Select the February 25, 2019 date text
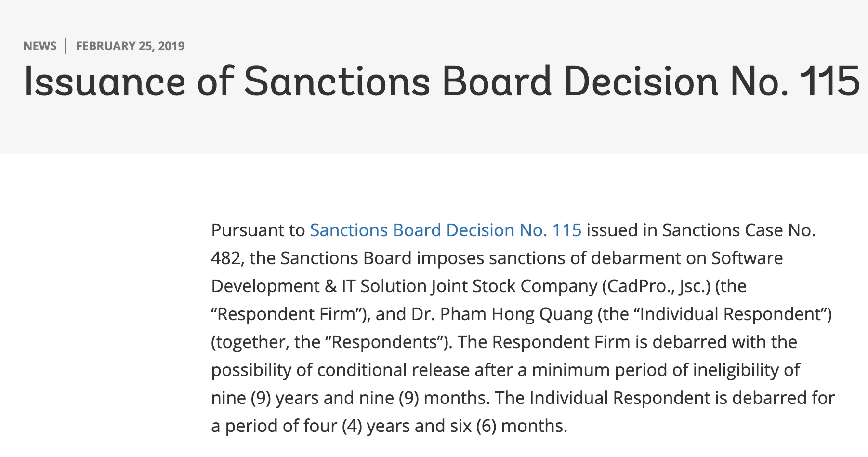Screen dimensions: 868x457 point(130,46)
